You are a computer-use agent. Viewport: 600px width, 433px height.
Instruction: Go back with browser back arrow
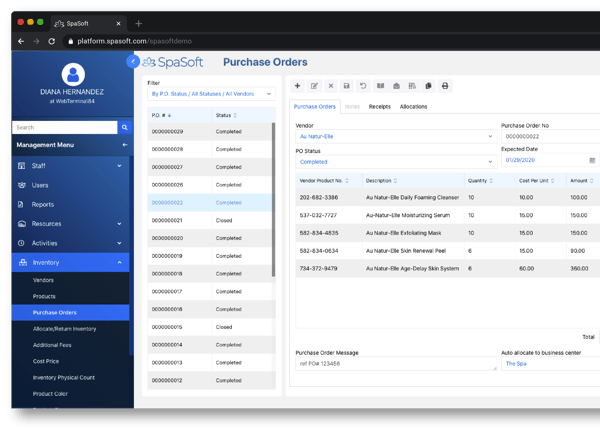point(21,41)
